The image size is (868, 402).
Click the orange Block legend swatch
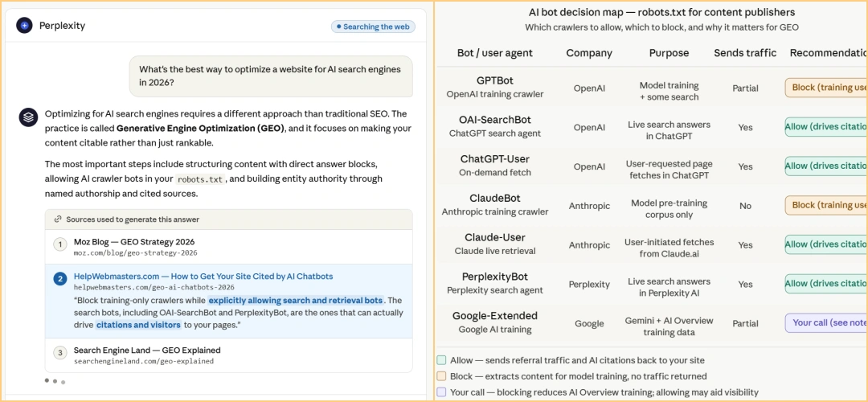441,376
